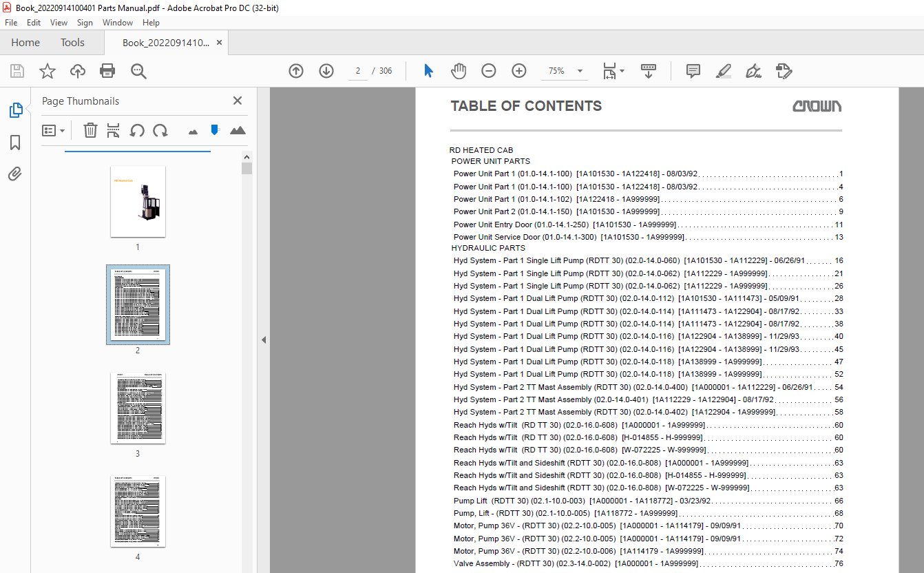The height and width of the screenshot is (573, 924).
Task: Open Motor, Pump 36V 02.2-10.0-006 entry
Action: [648, 551]
